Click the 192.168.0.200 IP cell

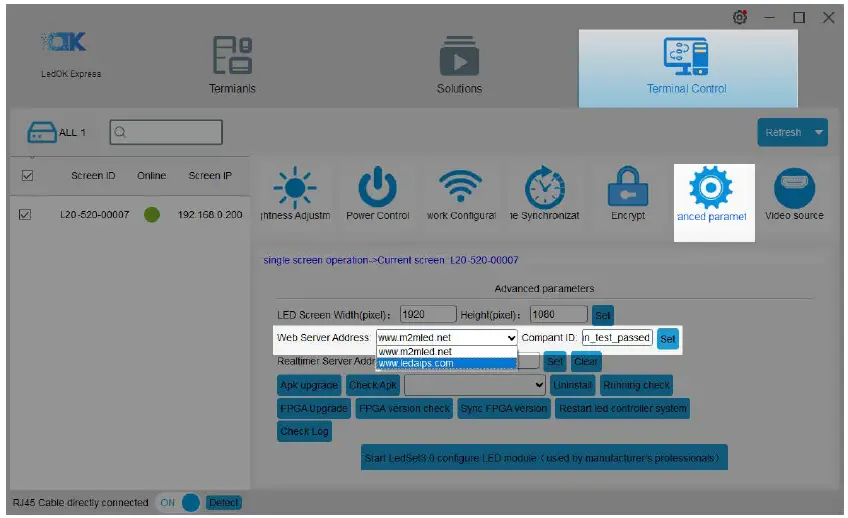click(210, 215)
